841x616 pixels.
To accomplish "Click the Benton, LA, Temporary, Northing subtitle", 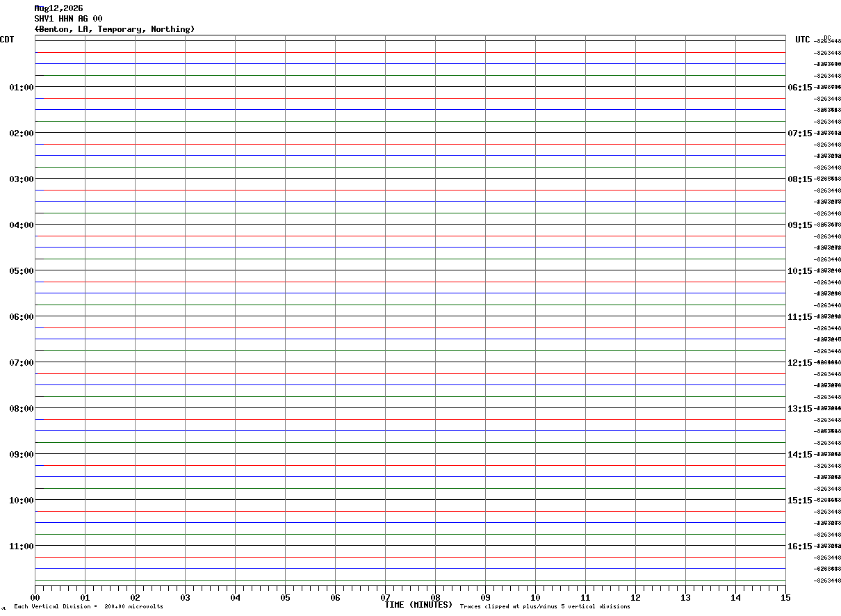I will pyautogui.click(x=115, y=29).
